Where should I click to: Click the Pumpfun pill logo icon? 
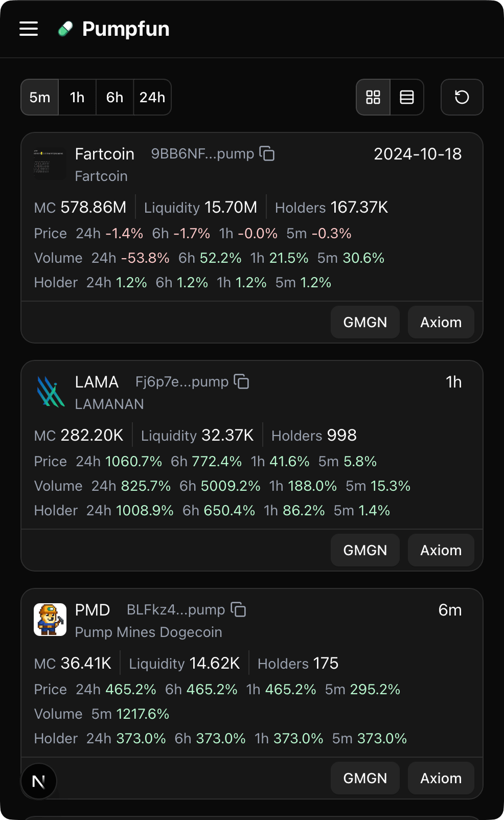[65, 29]
